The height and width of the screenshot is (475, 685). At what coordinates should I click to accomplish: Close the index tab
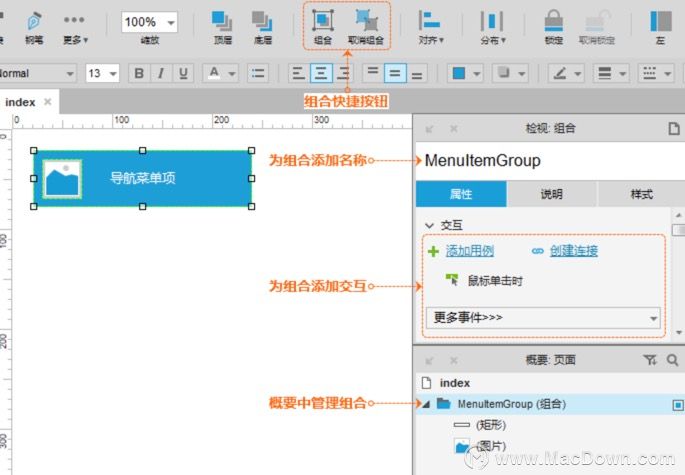tap(48, 102)
